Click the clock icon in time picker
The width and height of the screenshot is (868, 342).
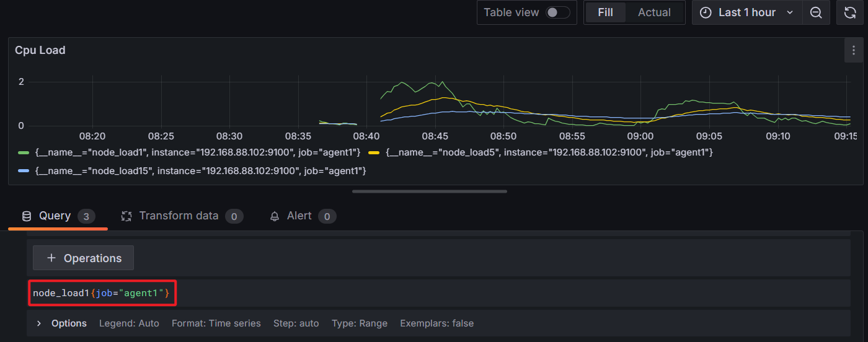click(706, 12)
